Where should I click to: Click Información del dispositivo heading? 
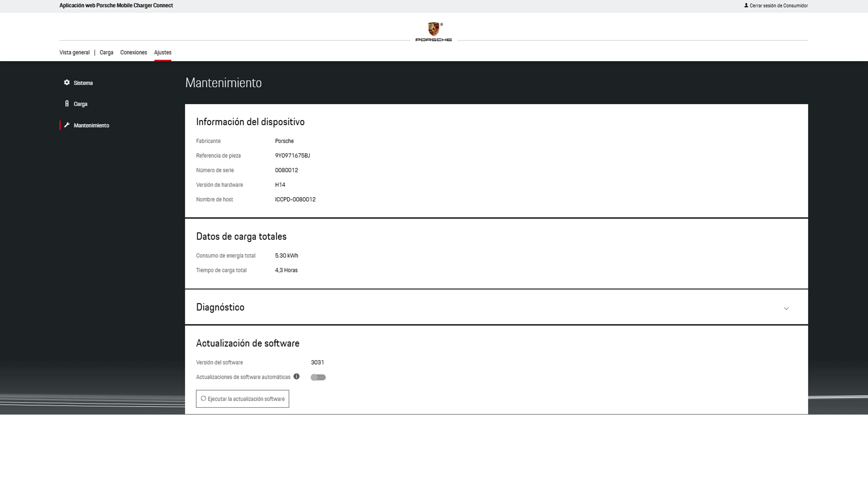(x=250, y=122)
